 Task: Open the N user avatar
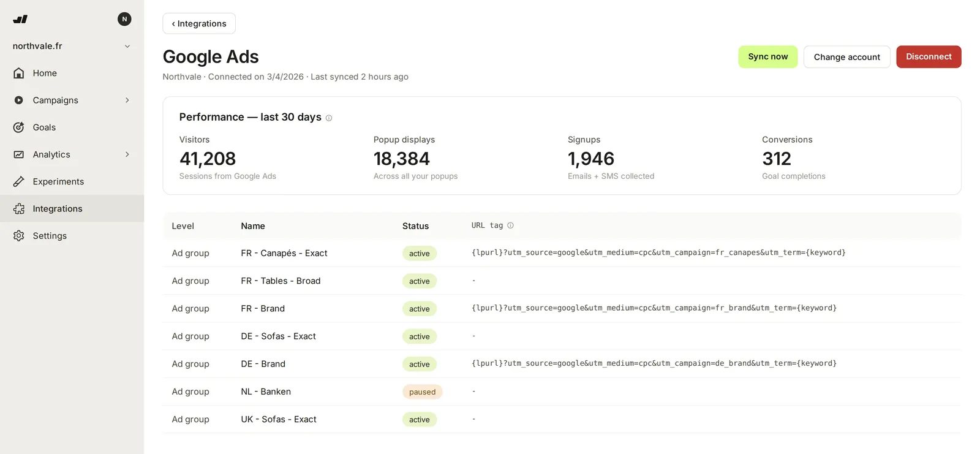124,19
